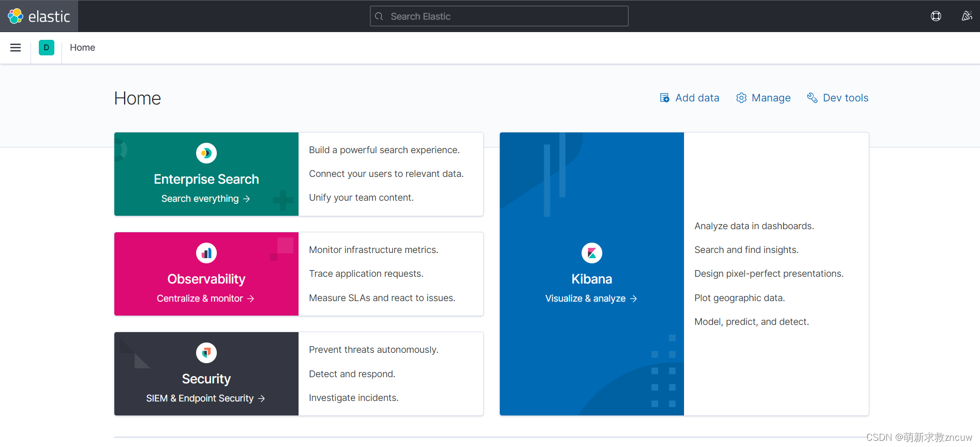
Task: Click 'Prevent threats autonomously.' text
Action: [x=374, y=350]
